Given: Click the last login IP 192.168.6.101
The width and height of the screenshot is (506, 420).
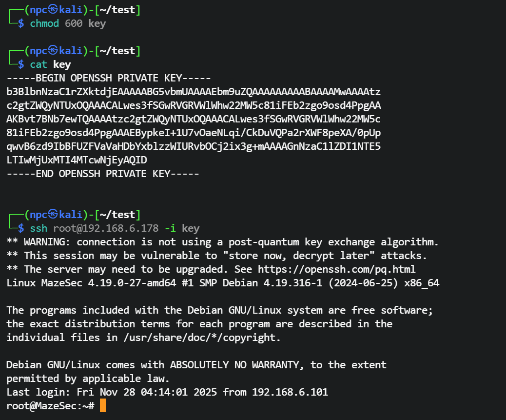Looking at the screenshot, I should coord(290,392).
